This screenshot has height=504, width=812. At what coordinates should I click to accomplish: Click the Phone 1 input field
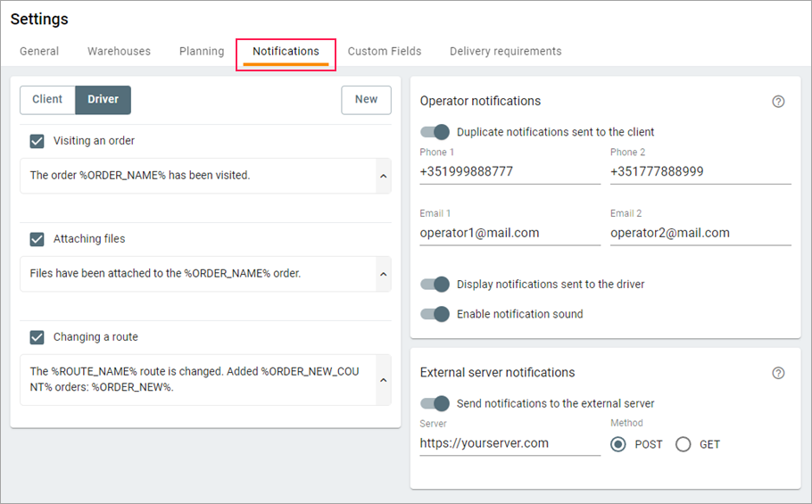coord(510,172)
